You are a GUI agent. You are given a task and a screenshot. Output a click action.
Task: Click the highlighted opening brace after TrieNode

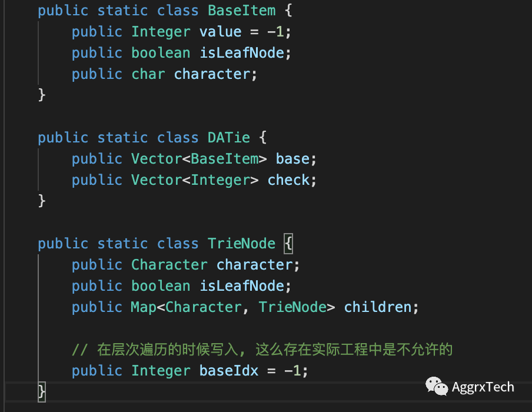point(288,243)
